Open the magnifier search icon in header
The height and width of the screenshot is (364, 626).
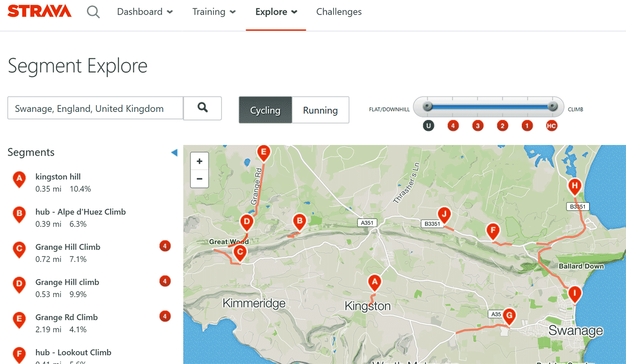pos(93,12)
